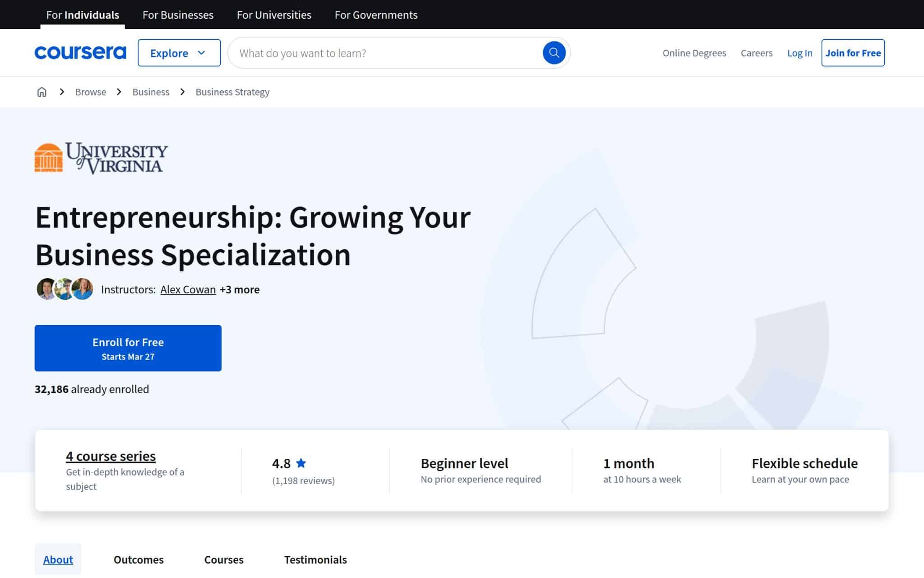This screenshot has height=578, width=924.
Task: Click the '(1,198 reviews)' text
Action: click(304, 480)
